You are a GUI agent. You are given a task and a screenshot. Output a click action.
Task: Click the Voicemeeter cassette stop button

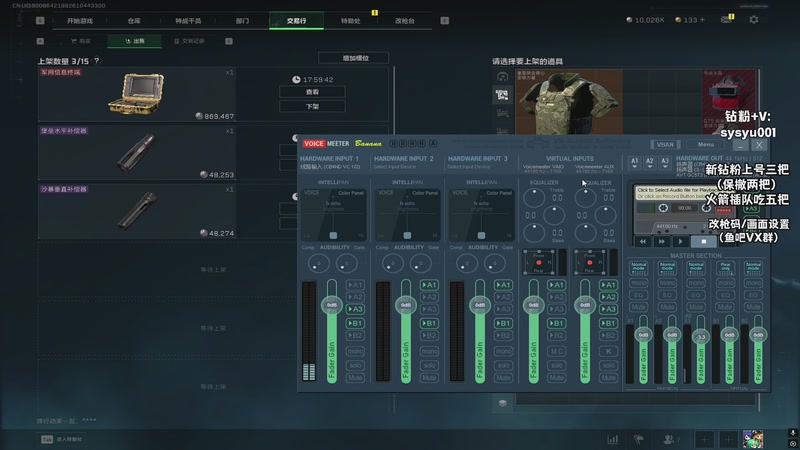tap(704, 241)
